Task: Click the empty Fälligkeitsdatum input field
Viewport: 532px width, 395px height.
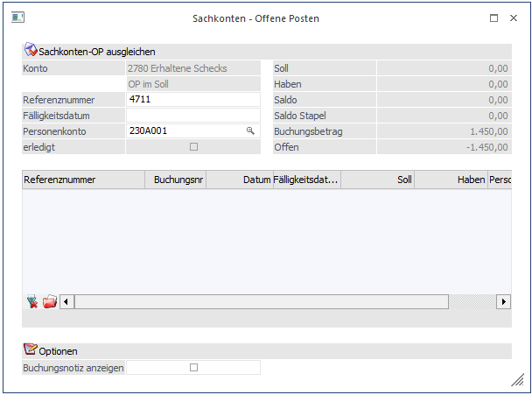Action: coord(192,115)
